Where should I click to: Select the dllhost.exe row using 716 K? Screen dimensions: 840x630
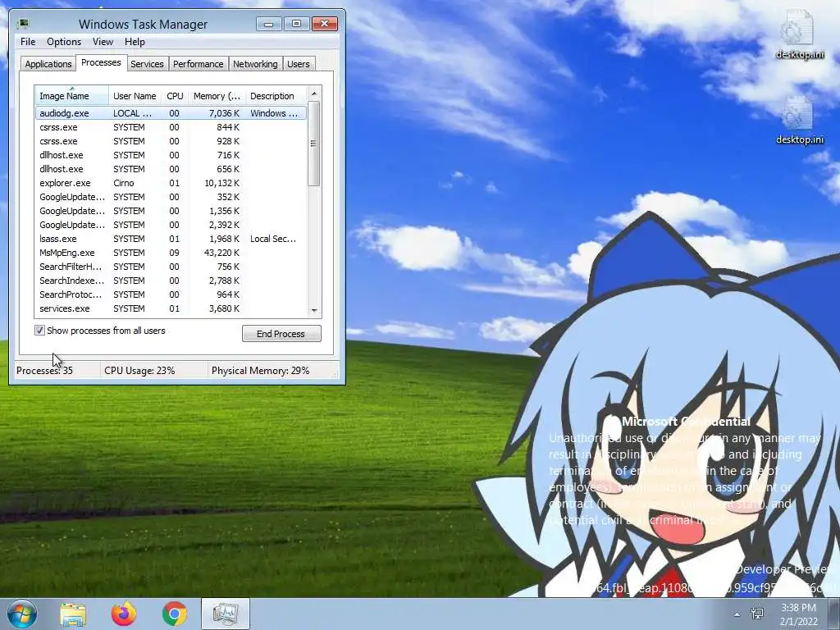[171, 155]
